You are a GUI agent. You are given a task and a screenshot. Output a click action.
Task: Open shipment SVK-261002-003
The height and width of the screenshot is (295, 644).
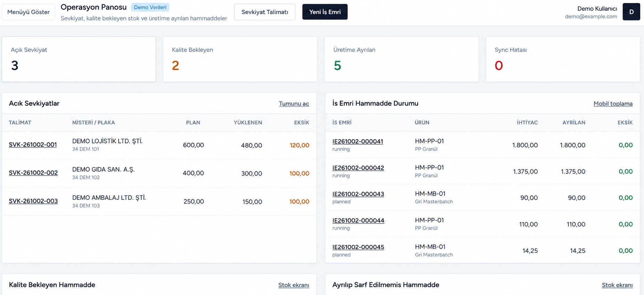(33, 201)
